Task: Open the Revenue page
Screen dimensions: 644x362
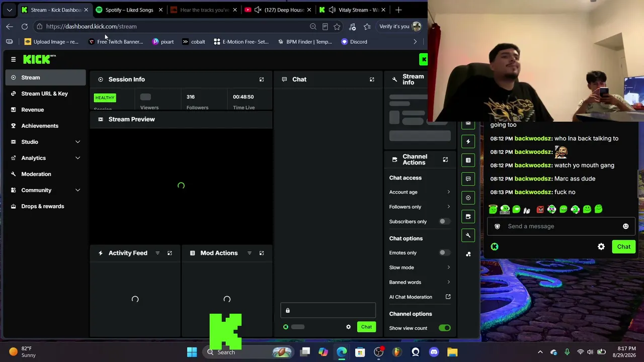Action: [x=46, y=110]
